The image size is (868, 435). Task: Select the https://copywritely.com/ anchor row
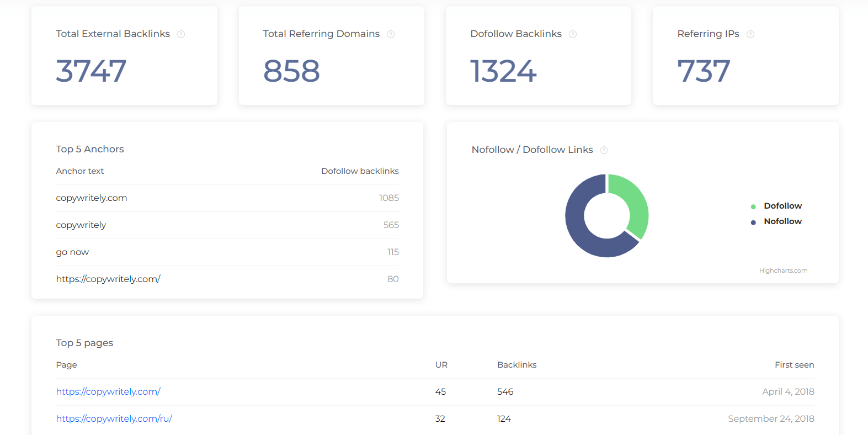(x=227, y=279)
